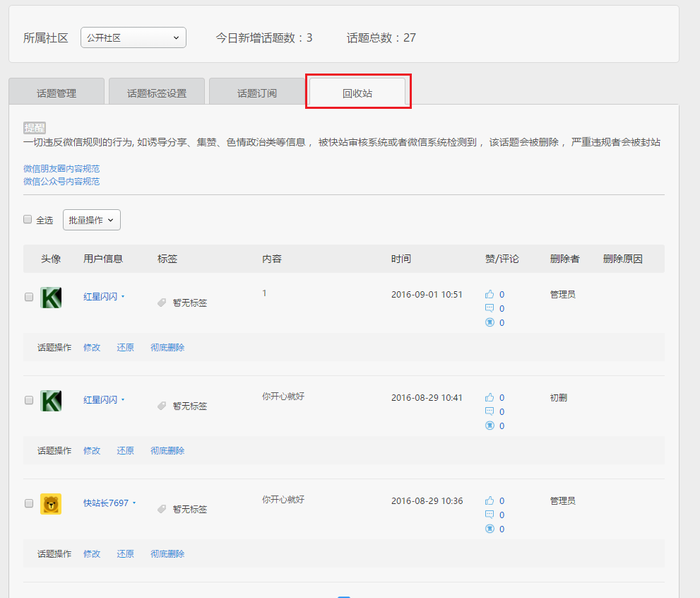Click the tag icon in the first topic row
Viewport: 700px width, 598px height.
click(x=162, y=303)
